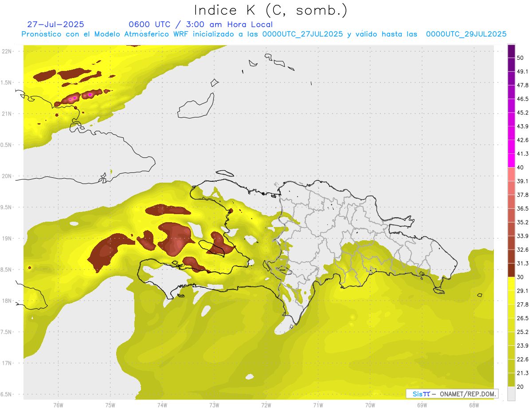The height and width of the screenshot is (411, 532).
Task: Select the "75W" longitude label
Action: tap(110, 405)
